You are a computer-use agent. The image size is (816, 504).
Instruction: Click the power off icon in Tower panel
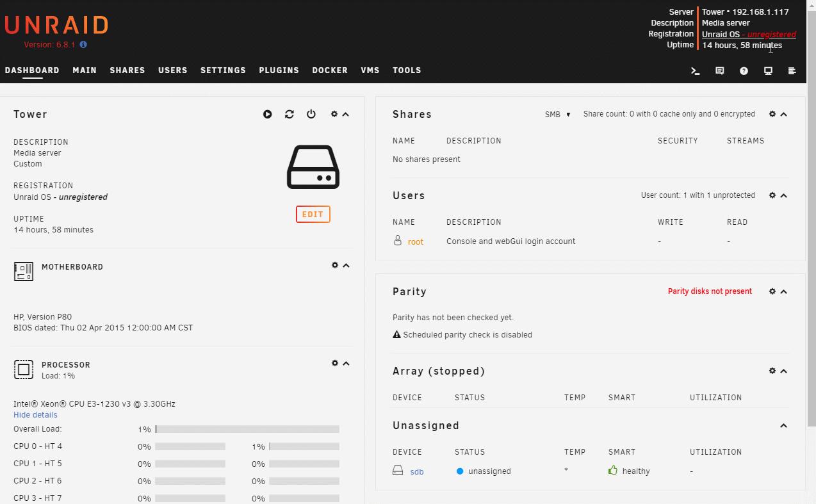click(x=311, y=114)
